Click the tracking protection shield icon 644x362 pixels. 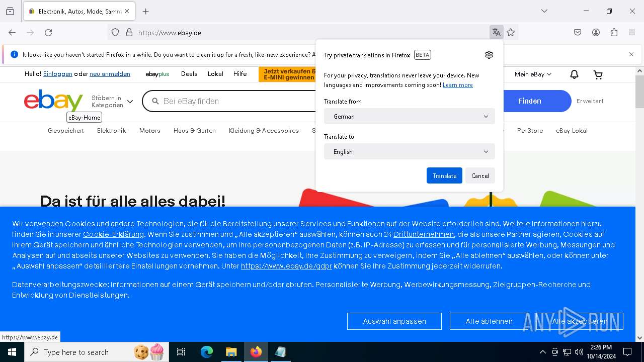click(115, 33)
